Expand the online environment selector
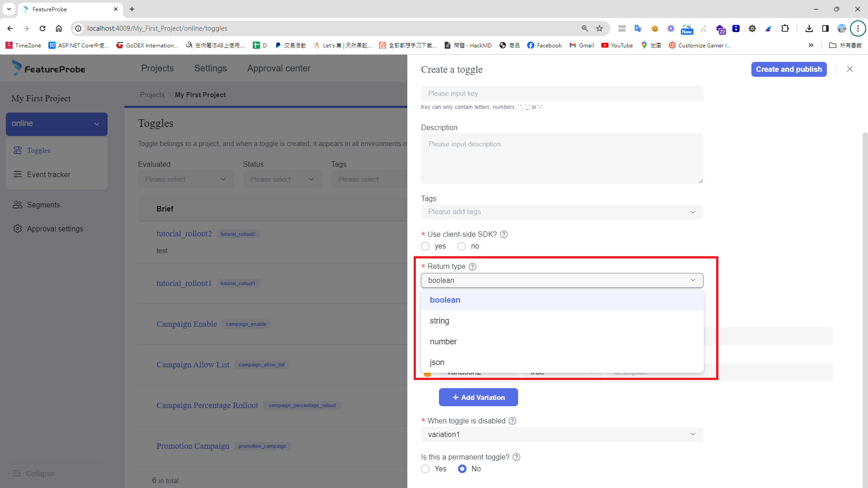Screen dimensions: 868x488 57,124
